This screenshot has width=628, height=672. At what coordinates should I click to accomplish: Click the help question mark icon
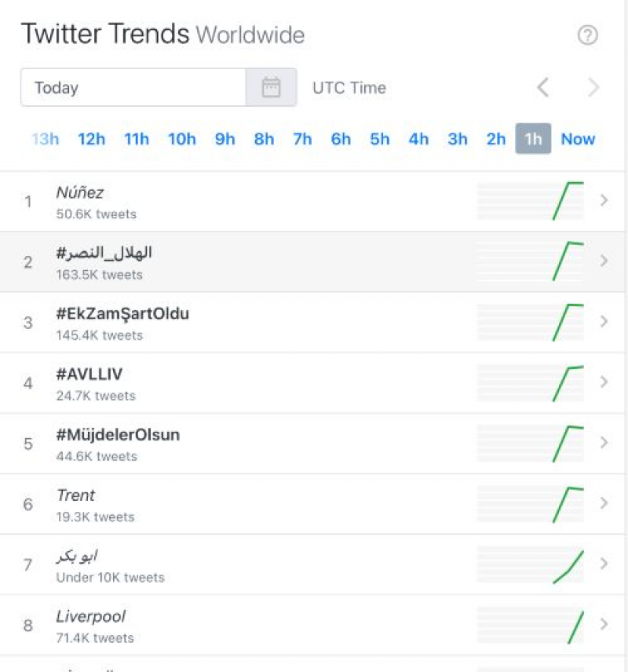[587, 35]
